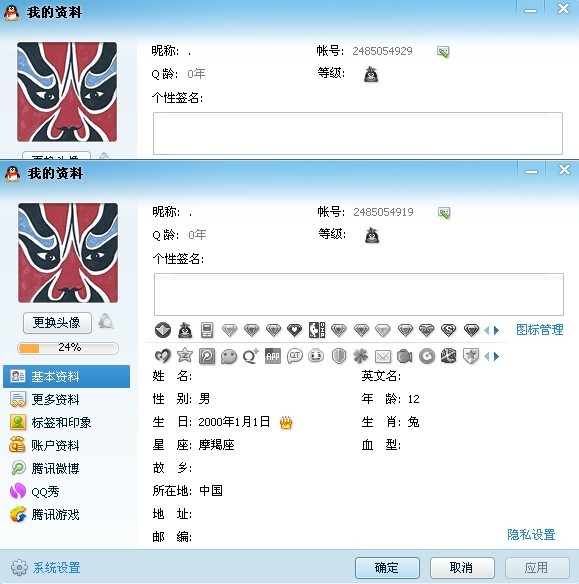
Task: Click the Q+ icon
Action: pyautogui.click(x=251, y=356)
